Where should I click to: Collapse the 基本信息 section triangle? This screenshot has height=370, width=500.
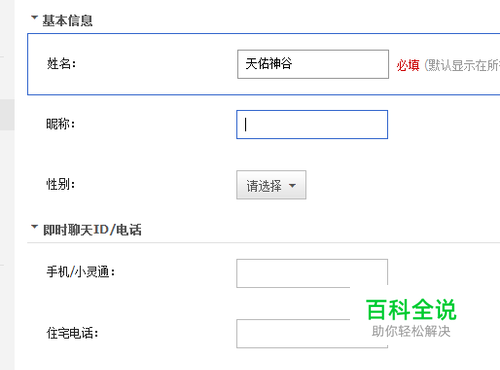34,18
